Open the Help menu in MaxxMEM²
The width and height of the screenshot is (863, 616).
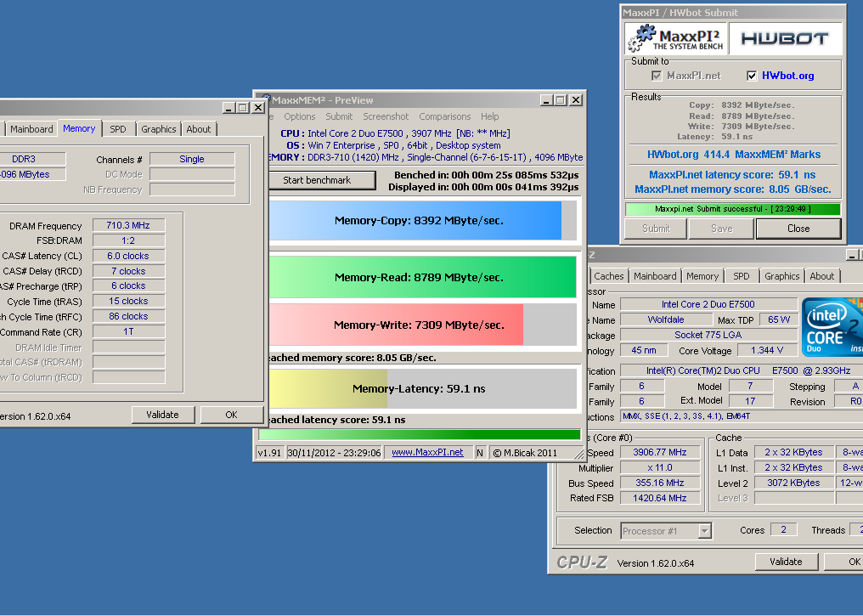tap(489, 116)
